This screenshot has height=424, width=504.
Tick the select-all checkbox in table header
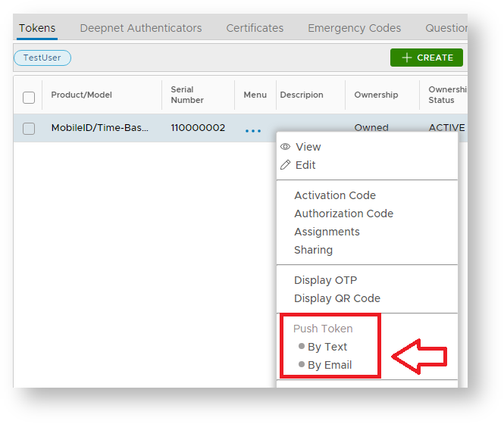[29, 97]
